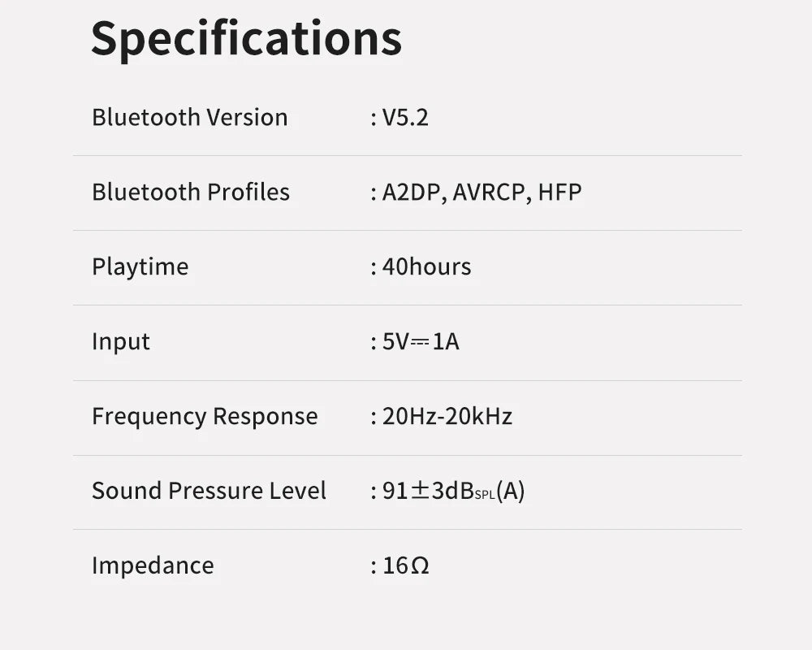Click the Sound Pressure Level label
Viewport: 812px width, 650px height.
[x=209, y=491]
